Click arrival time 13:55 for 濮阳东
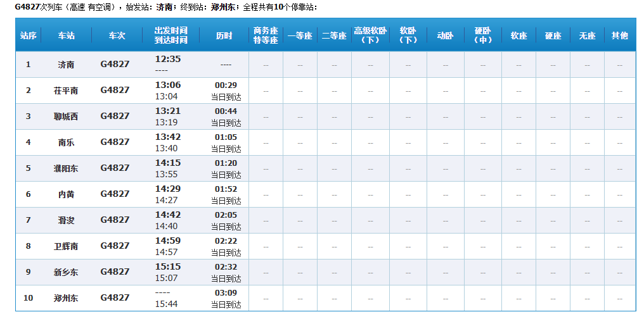Screen dimensions: 644x319 pos(166,174)
